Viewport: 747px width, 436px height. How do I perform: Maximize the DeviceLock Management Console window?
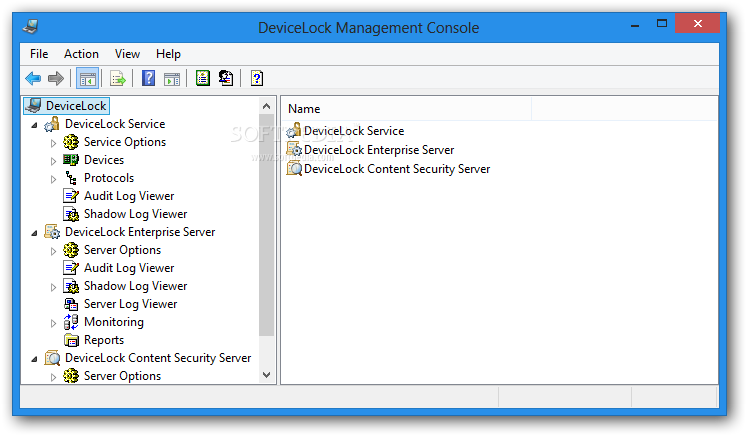point(662,23)
